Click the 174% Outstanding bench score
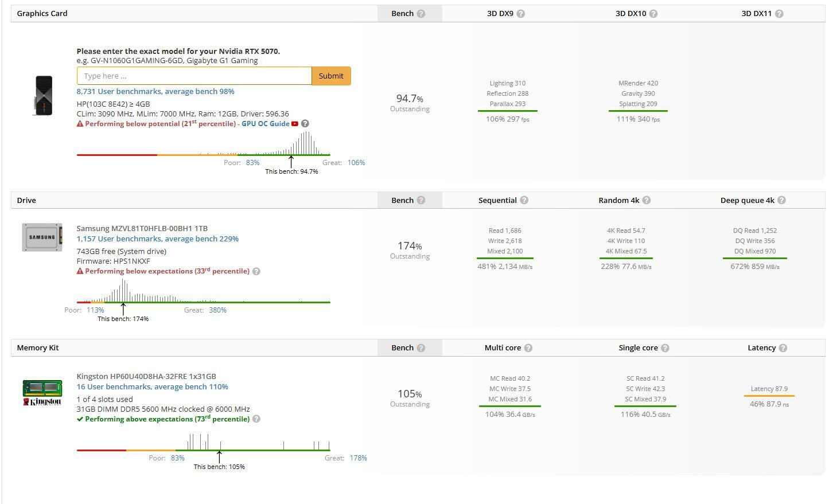Image resolution: width=829 pixels, height=504 pixels. [x=410, y=250]
